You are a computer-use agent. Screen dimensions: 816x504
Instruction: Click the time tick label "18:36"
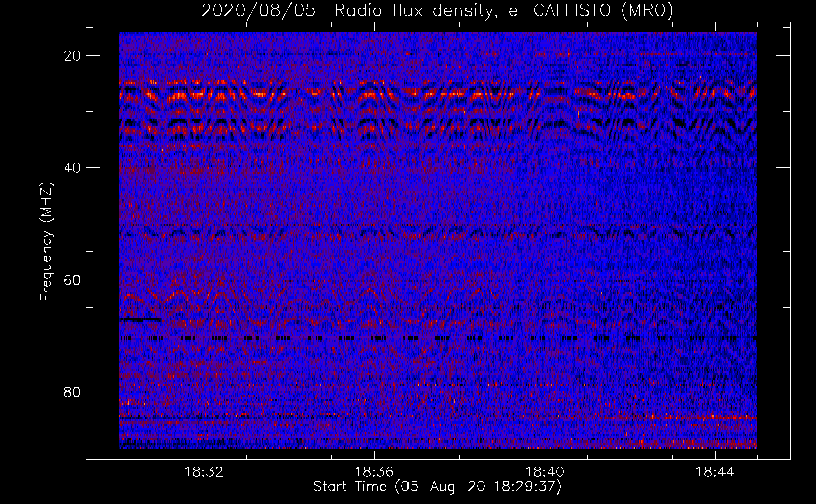click(x=374, y=472)
